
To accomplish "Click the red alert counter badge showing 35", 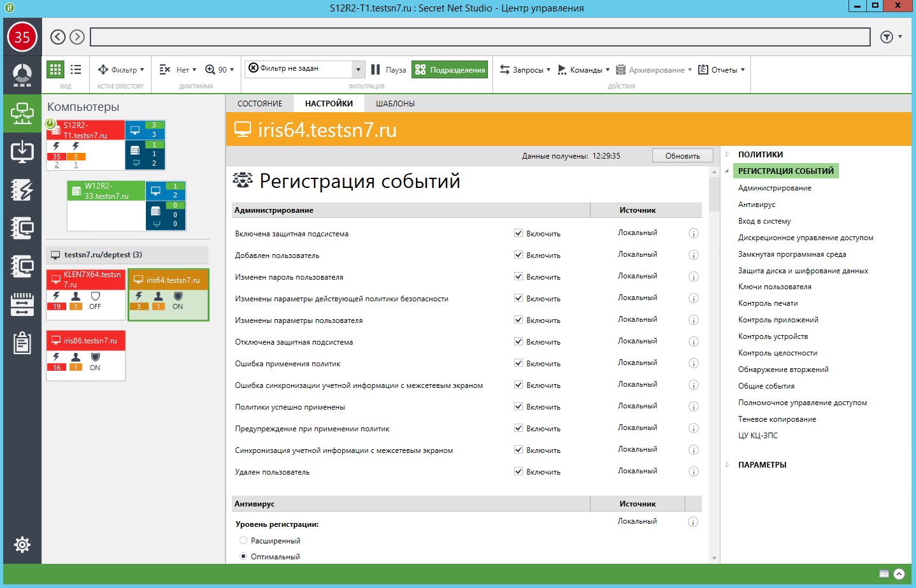I will (22, 37).
